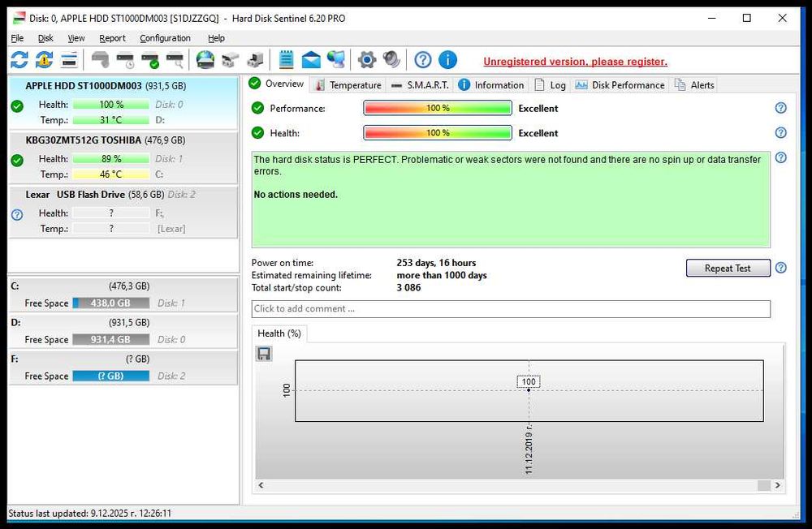Click the Health 100 % bar in Overview
Viewport: 812px width, 529px height.
click(x=438, y=132)
